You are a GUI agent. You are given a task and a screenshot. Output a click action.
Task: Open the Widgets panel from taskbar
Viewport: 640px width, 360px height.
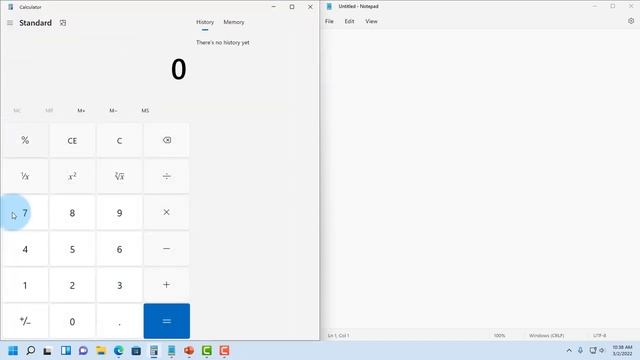point(66,351)
